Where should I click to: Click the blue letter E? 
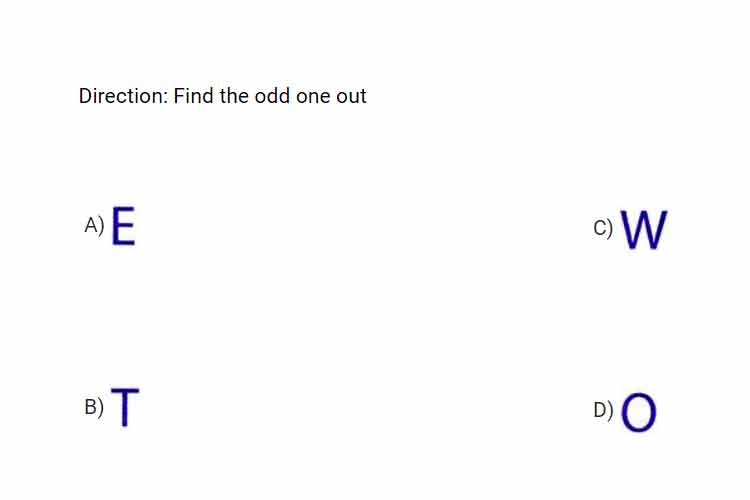pos(123,226)
